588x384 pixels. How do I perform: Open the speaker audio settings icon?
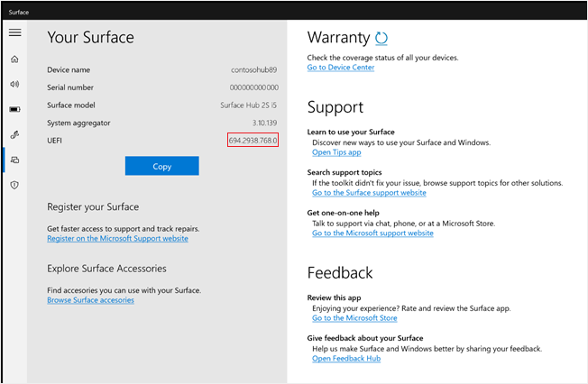(14, 85)
